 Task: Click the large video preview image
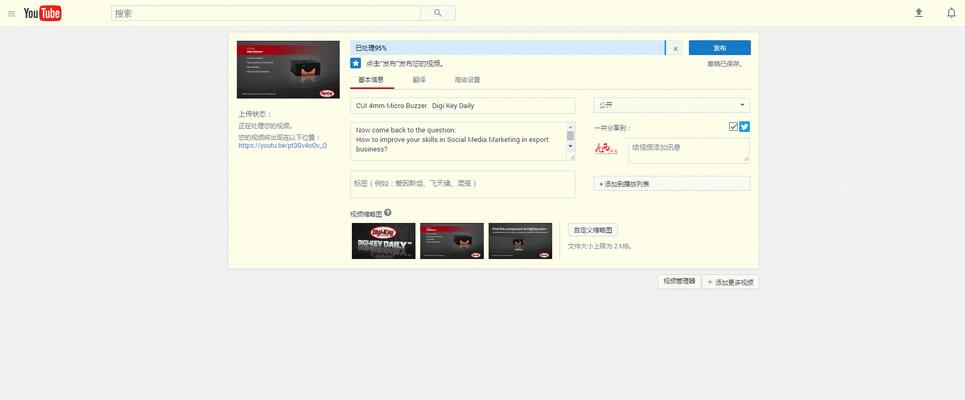[x=288, y=70]
